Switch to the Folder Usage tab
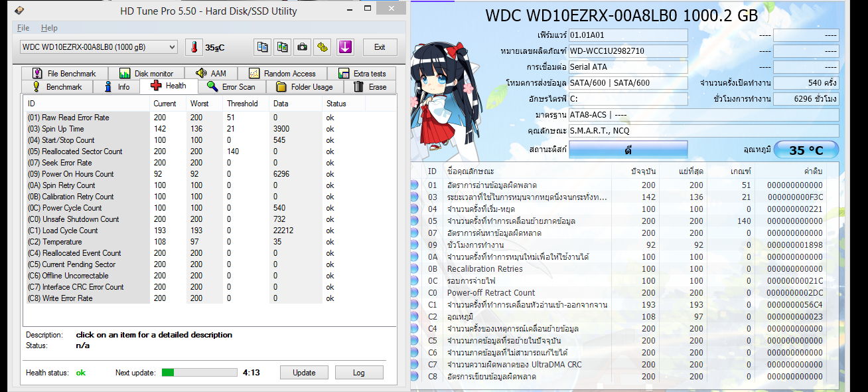The image size is (868, 392). tap(305, 86)
